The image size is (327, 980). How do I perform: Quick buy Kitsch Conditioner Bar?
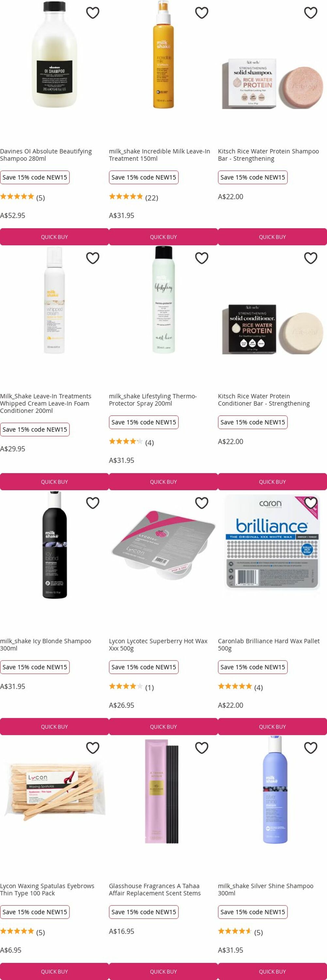tap(272, 482)
